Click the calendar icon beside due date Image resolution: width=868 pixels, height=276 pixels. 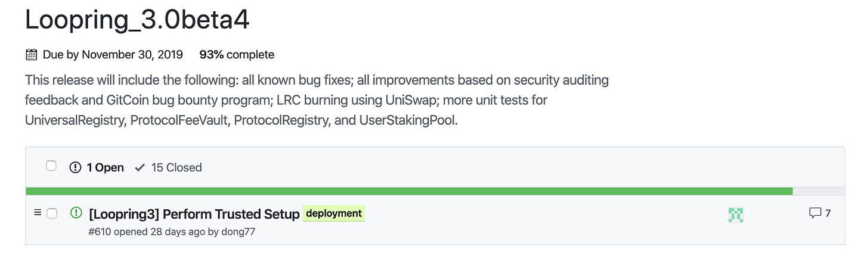click(32, 55)
